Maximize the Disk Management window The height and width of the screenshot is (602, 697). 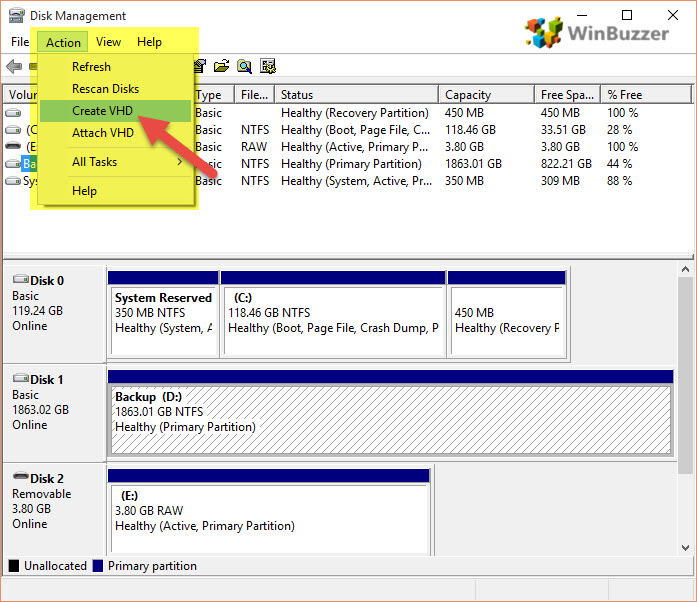click(x=627, y=15)
